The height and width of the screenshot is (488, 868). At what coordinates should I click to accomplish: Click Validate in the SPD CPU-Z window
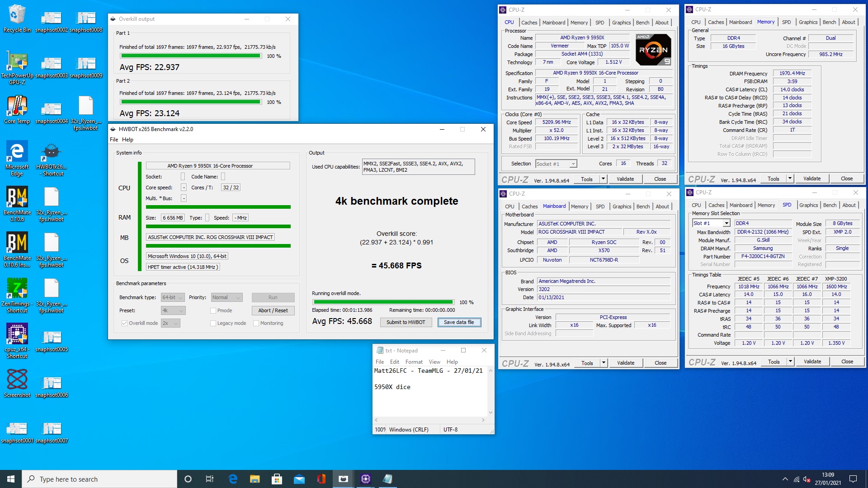pyautogui.click(x=812, y=361)
